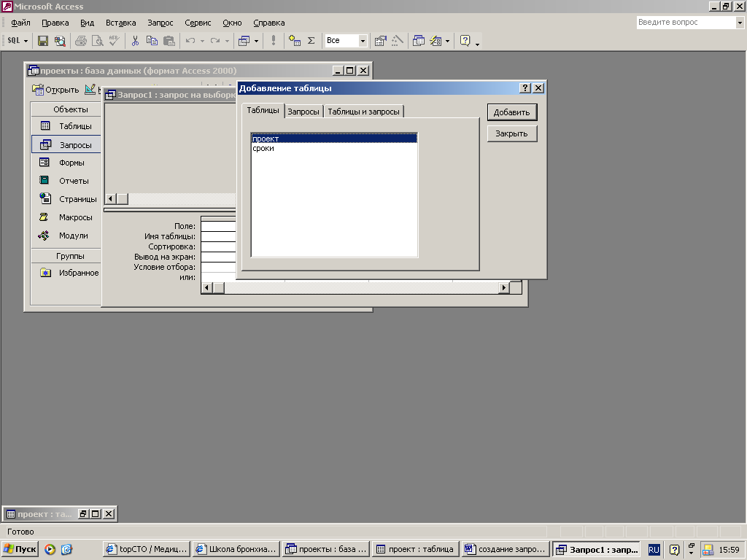Select the 'сроки' table in list
Screen dimensions: 747x560
coord(334,148)
